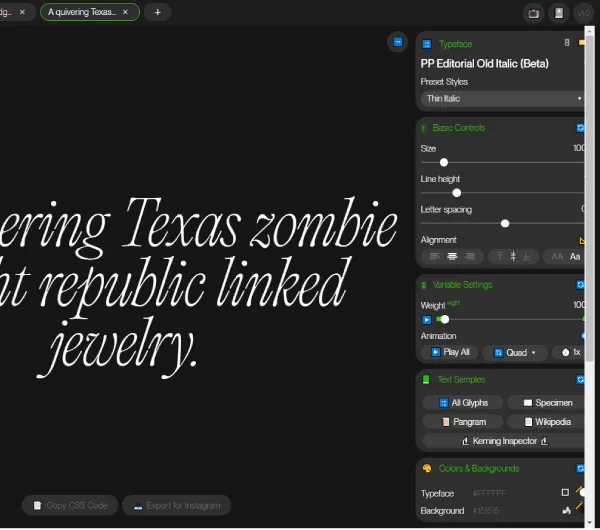The width and height of the screenshot is (600, 530).
Task: Click the bookmark document icon in top bar
Action: click(x=559, y=13)
